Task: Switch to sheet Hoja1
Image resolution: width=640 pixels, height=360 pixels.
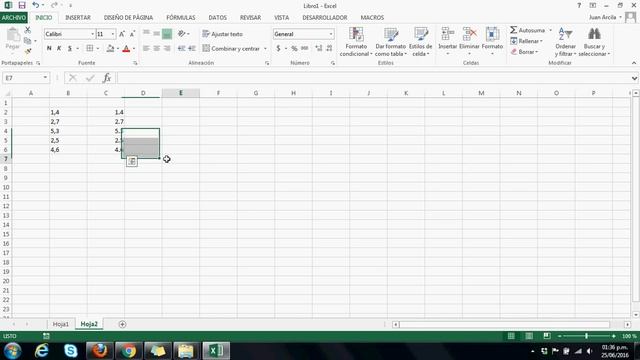Action: point(60,324)
